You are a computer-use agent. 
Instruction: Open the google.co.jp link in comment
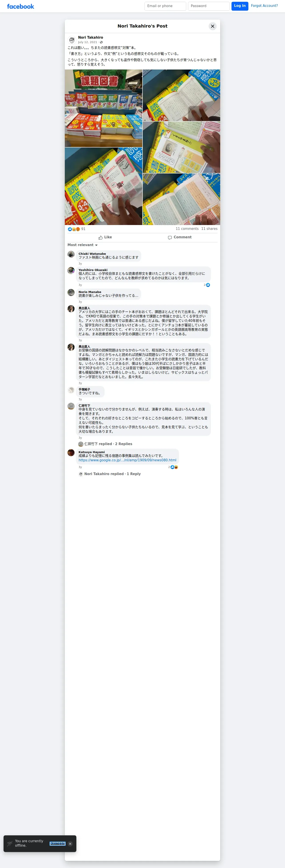coord(127,460)
